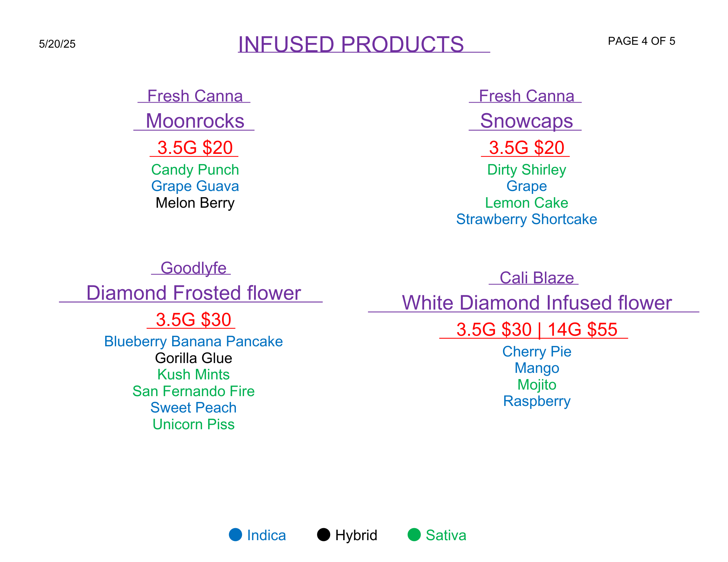Open the Moonrocks product heading
The width and height of the screenshot is (728, 562).
[195, 121]
